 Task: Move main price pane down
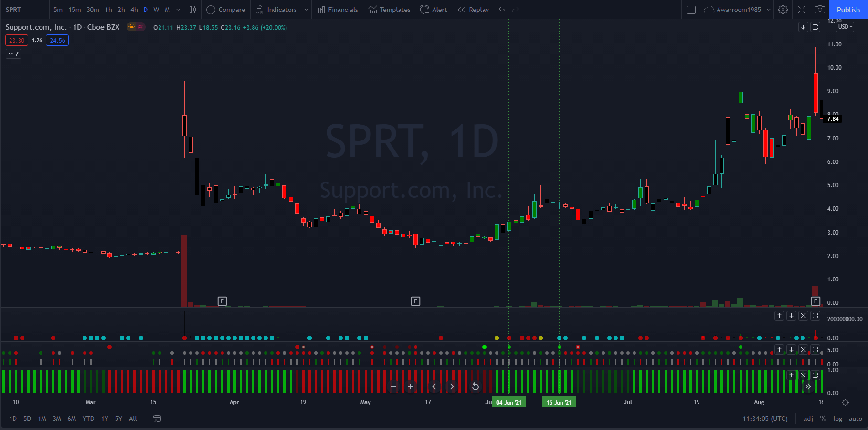click(803, 27)
